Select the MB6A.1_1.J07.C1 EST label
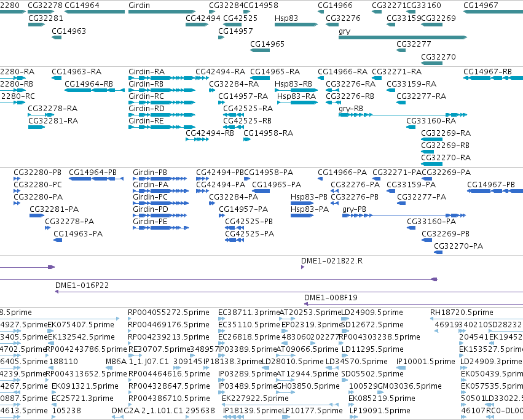Viewport: 523px width, 420px height. pyautogui.click(x=137, y=362)
